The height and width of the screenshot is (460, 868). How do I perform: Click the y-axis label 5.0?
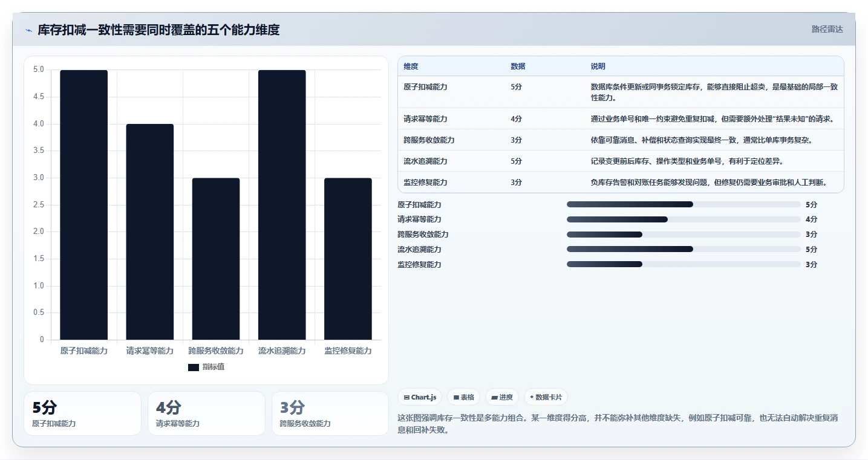pyautogui.click(x=38, y=70)
